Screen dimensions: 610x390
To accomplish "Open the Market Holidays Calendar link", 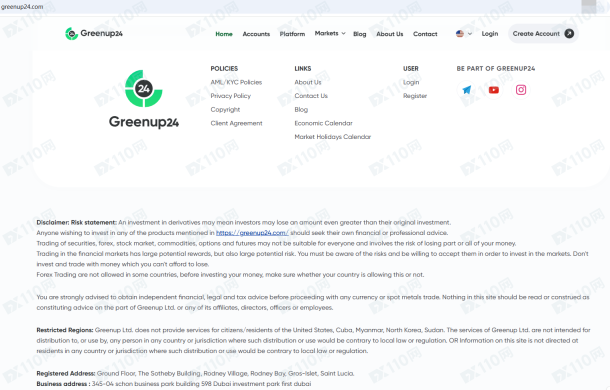I will [333, 137].
